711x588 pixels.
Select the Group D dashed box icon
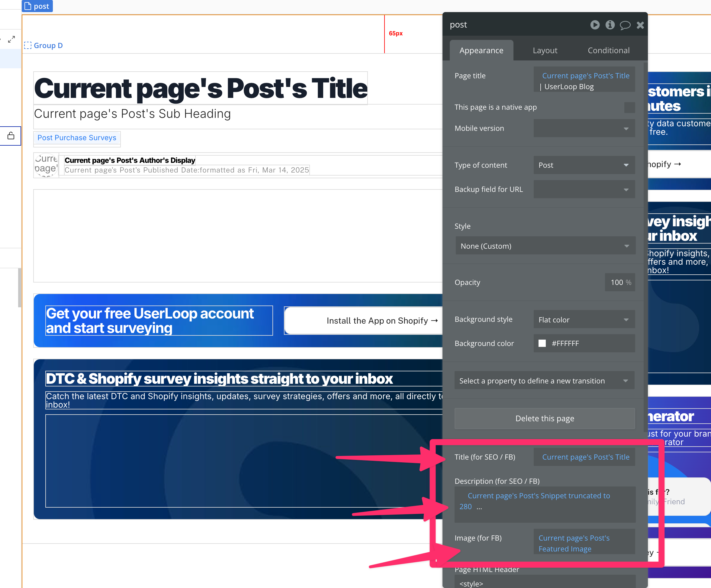click(28, 45)
